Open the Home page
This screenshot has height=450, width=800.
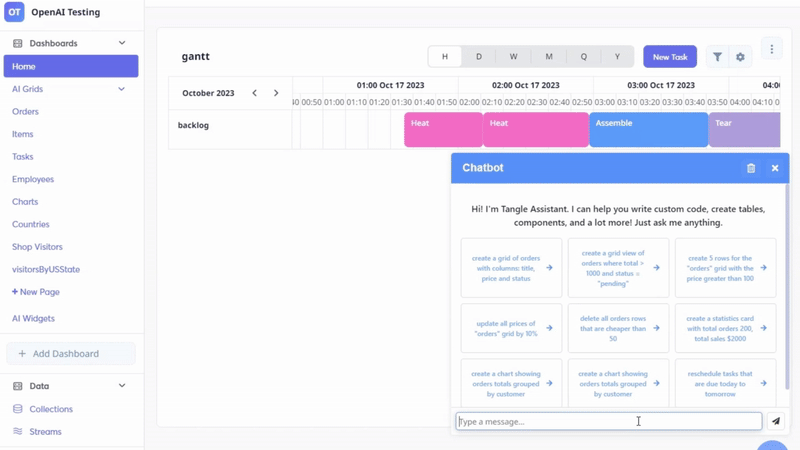pyautogui.click(x=71, y=66)
